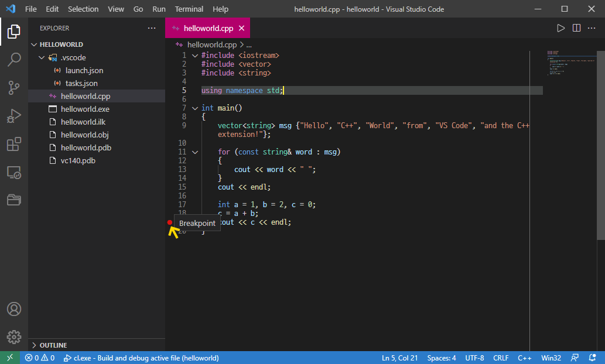605x364 pixels.
Task: Click helloworld.cpp in the breadcrumb
Action: coord(212,44)
